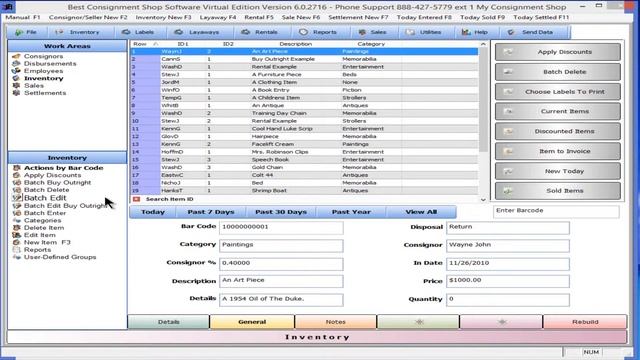Select the Buy Outright Example row
Screen dimensions: 640x360
pos(304,59)
